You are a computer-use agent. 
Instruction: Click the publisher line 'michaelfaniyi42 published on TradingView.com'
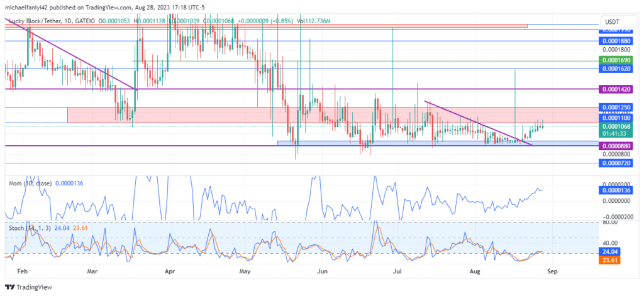click(69, 6)
